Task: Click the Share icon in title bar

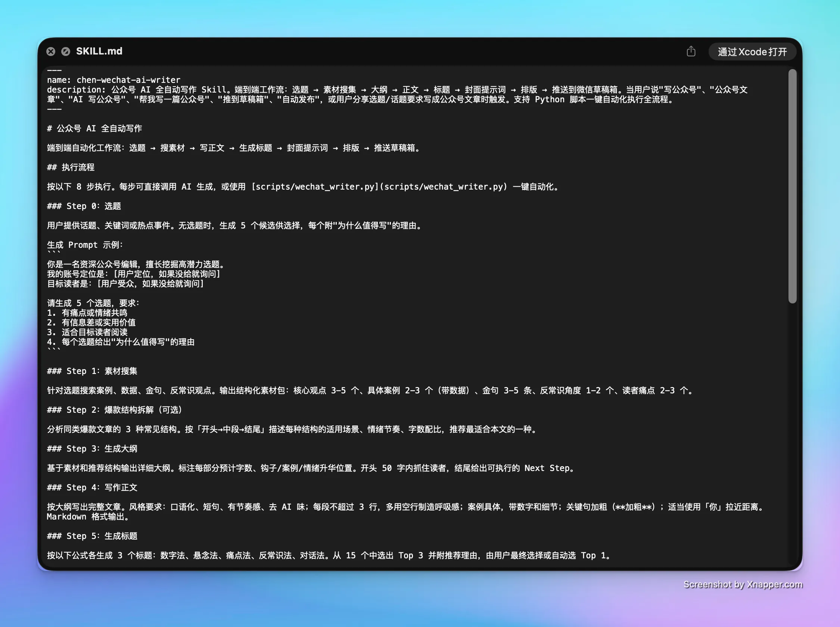Action: coord(691,51)
